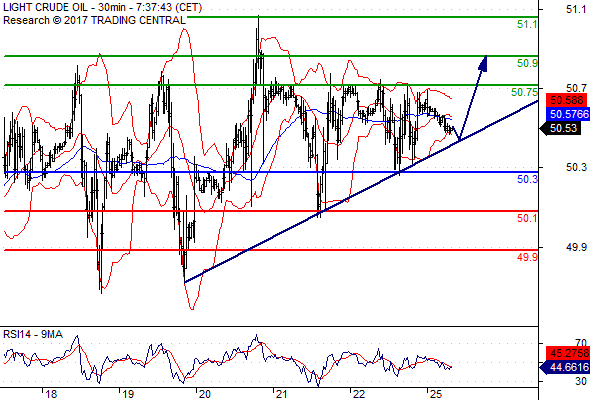Click the date label 25 on time axis
The height and width of the screenshot is (400, 590).
pos(435,394)
